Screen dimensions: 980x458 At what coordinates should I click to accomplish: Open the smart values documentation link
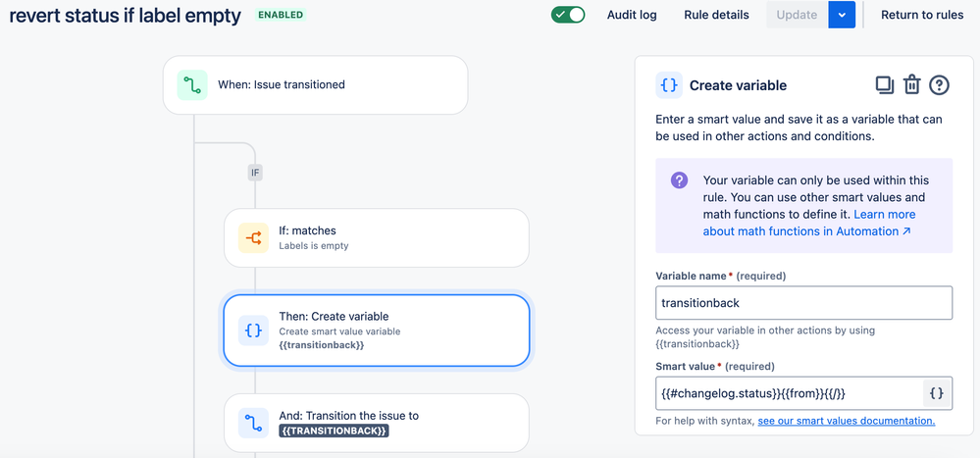[847, 421]
